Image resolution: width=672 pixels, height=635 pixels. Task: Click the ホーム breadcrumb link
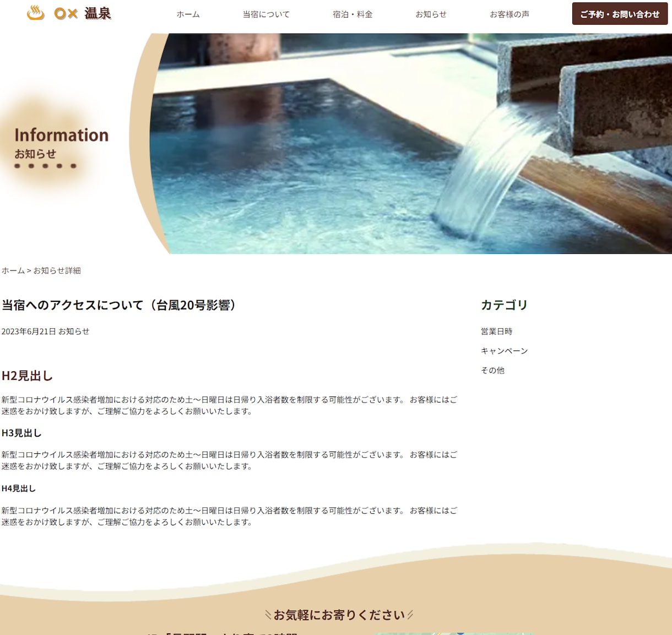(13, 270)
